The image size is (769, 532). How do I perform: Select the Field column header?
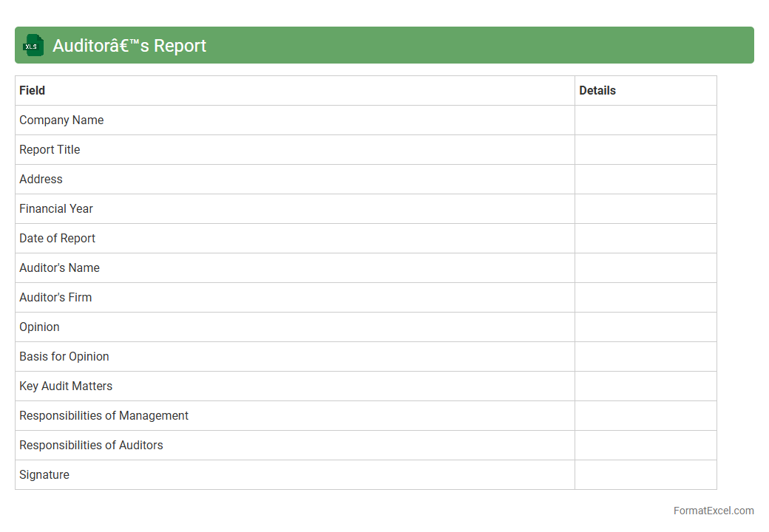(x=33, y=90)
